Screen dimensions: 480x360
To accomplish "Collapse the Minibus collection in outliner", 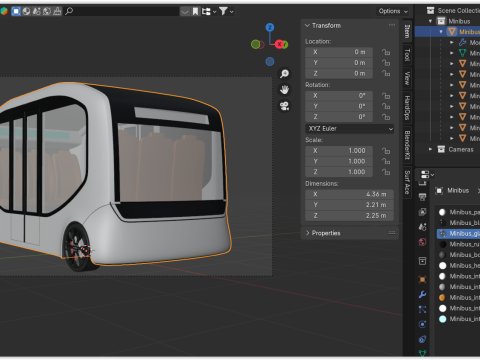I will 430,21.
